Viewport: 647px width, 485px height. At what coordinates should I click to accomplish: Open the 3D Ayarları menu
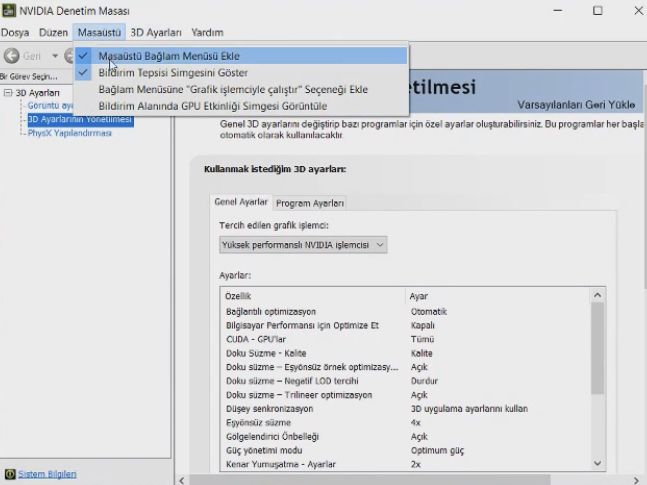156,32
